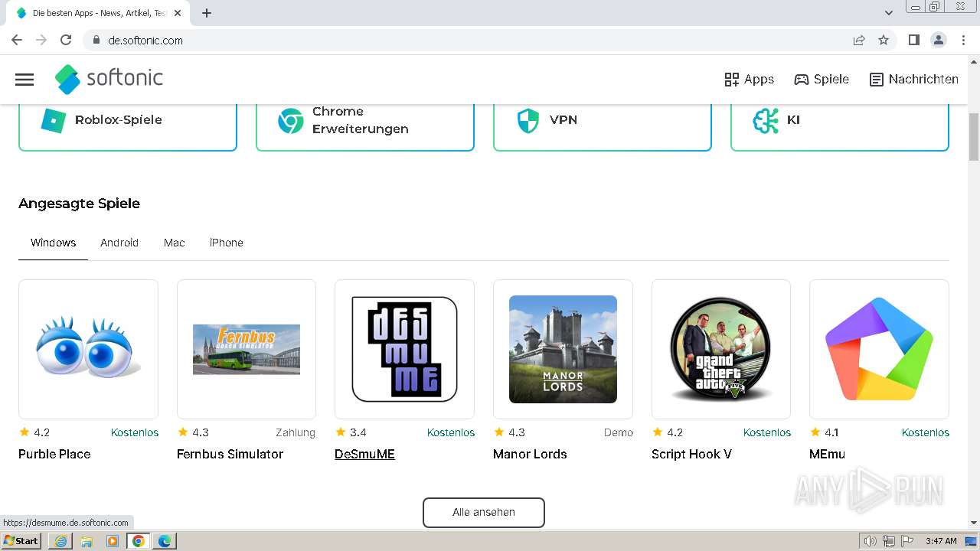Open the Windows Start button
This screenshot has width=980, height=551.
(x=21, y=541)
